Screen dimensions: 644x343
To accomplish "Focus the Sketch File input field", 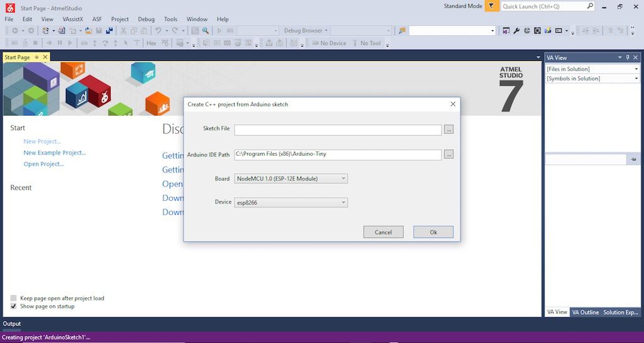I will (x=338, y=129).
